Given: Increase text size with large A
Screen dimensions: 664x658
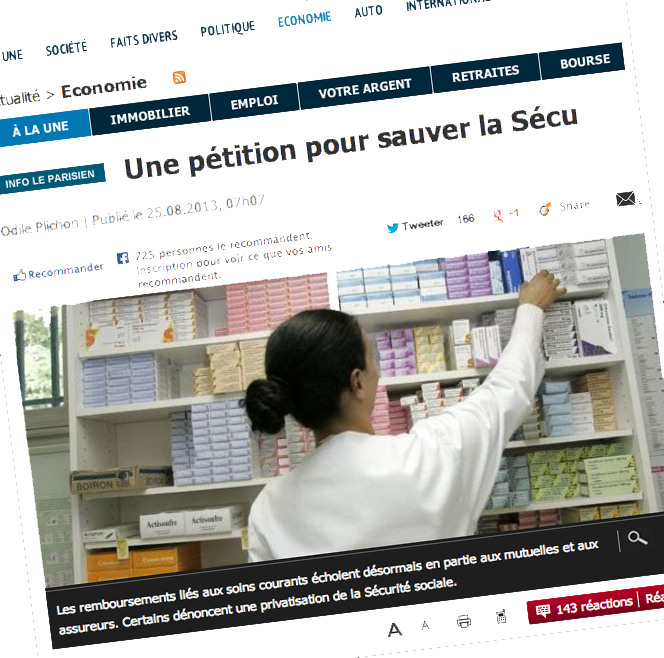Looking at the screenshot, I should point(395,630).
